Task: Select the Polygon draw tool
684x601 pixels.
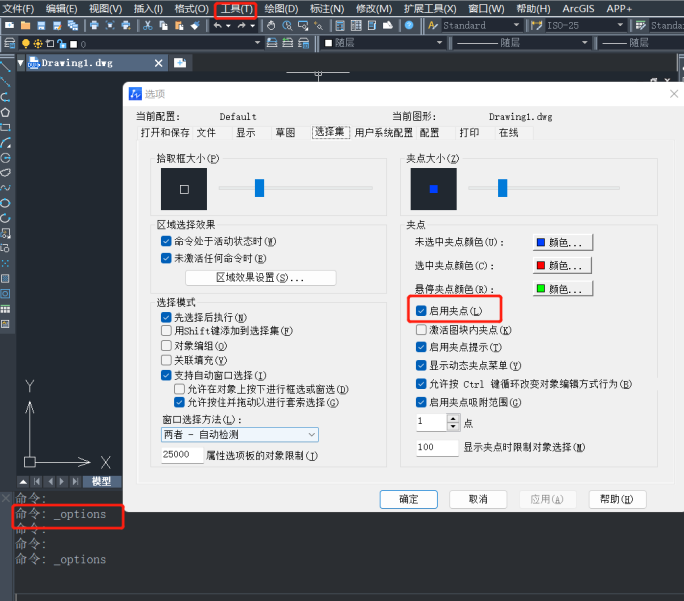Action: [5, 113]
